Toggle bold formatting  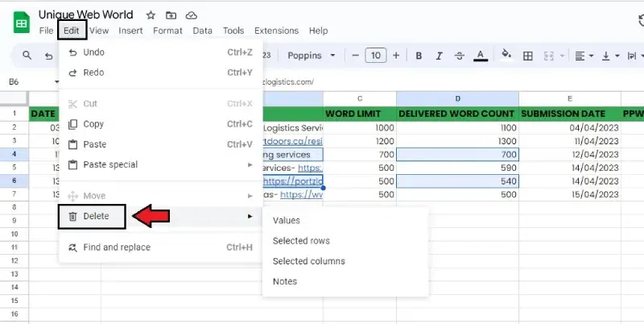(x=419, y=56)
